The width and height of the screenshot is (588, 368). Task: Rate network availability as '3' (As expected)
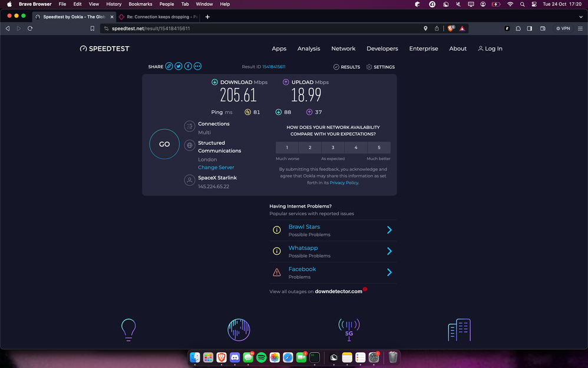click(x=333, y=147)
